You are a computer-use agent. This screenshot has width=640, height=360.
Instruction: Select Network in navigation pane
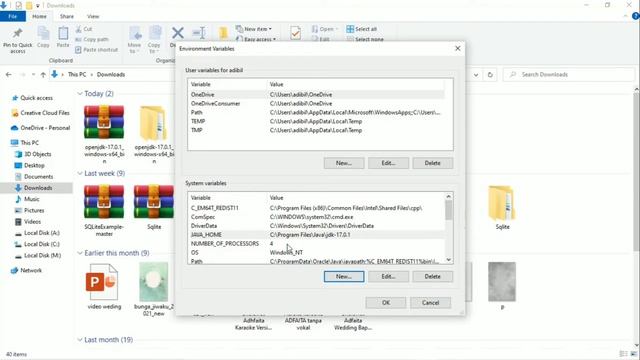(31, 271)
